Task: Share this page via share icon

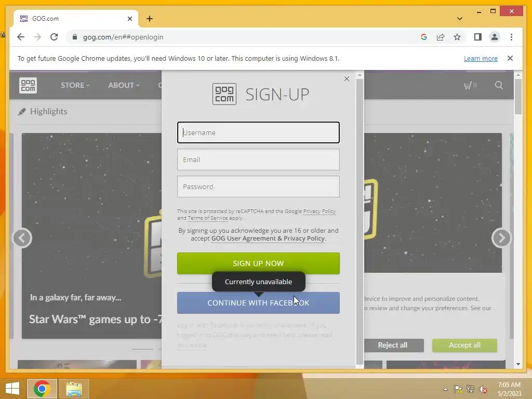Action: click(441, 37)
